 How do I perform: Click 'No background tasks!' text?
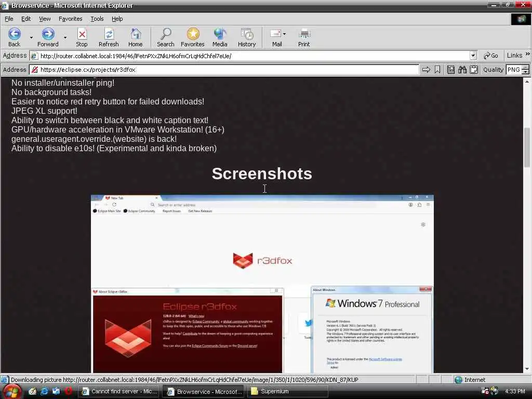(51, 92)
